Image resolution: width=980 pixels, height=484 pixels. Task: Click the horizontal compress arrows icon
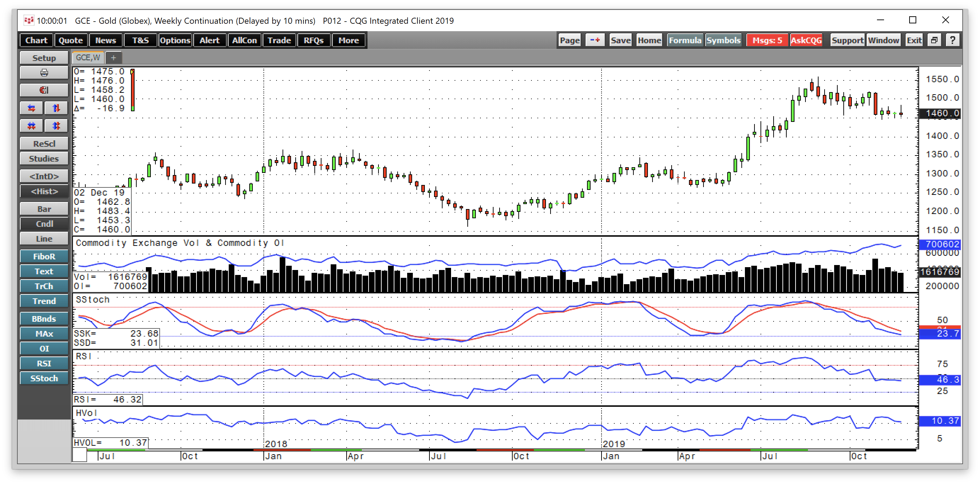pos(32,126)
